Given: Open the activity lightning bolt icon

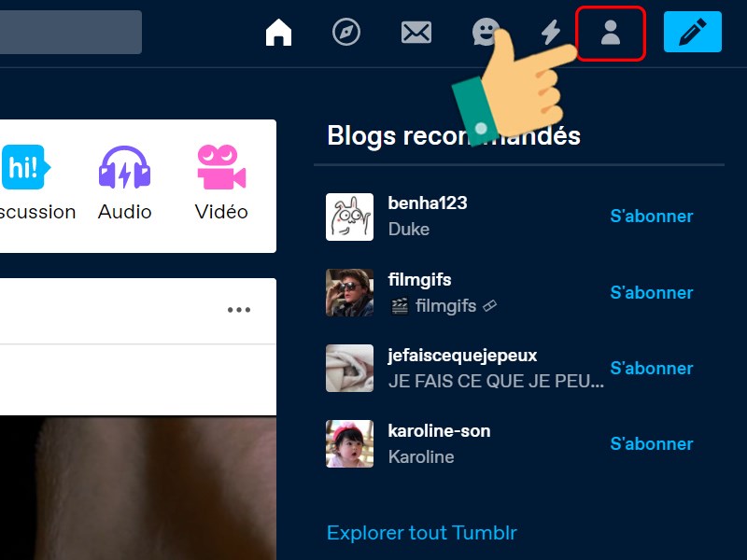Looking at the screenshot, I should point(551,33).
